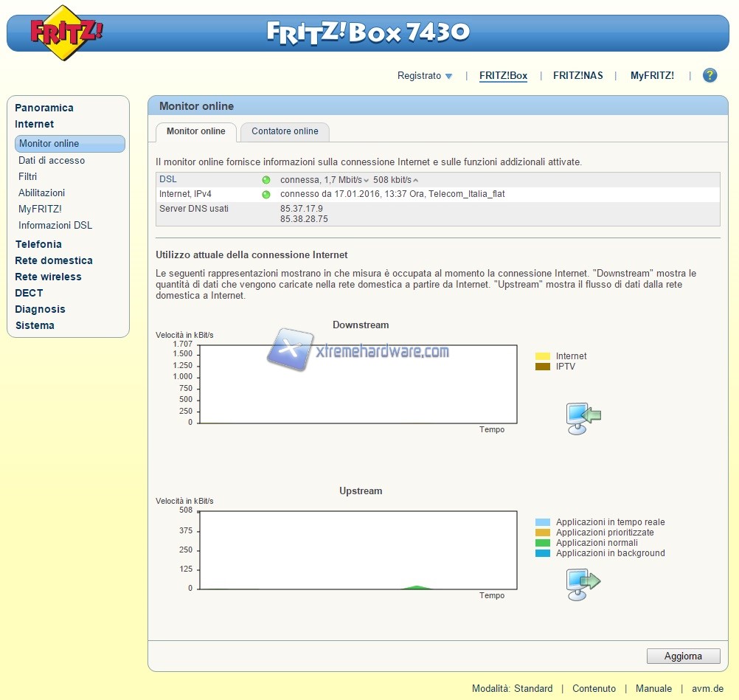This screenshot has width=739, height=700.
Task: Switch to the Contatore online tab
Action: pyautogui.click(x=285, y=131)
